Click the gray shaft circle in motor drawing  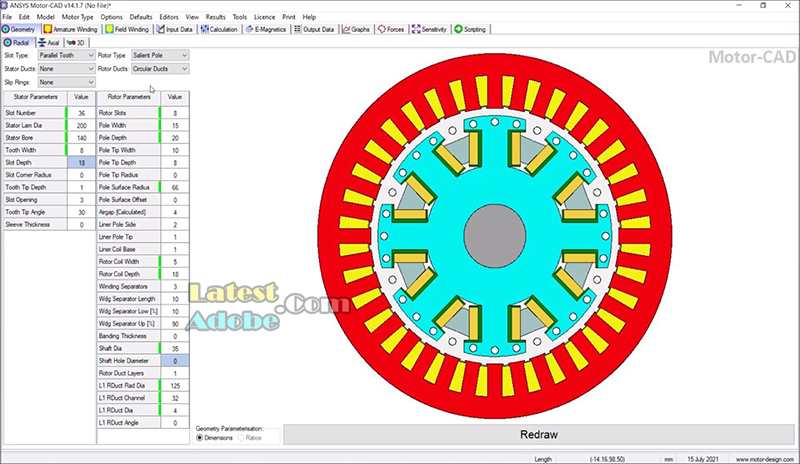pyautogui.click(x=494, y=236)
